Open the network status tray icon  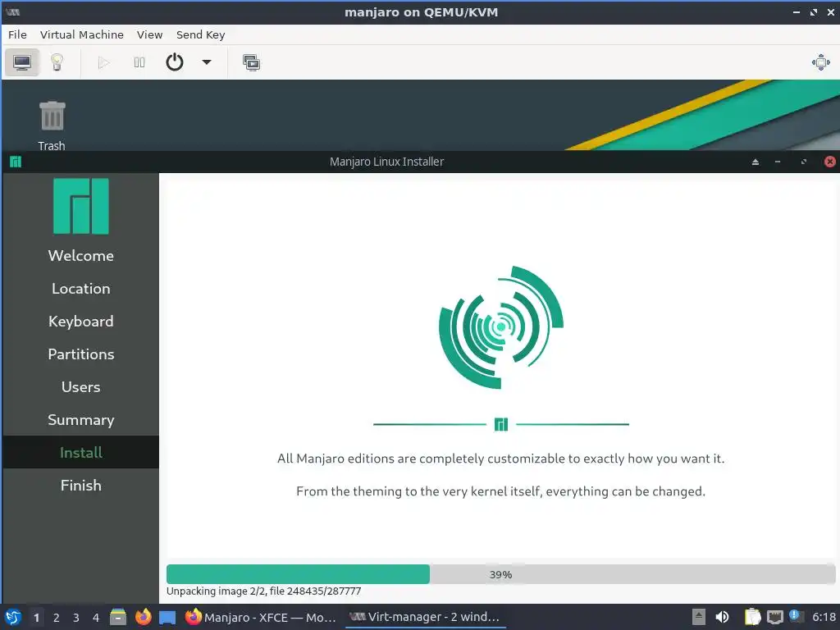click(x=774, y=617)
